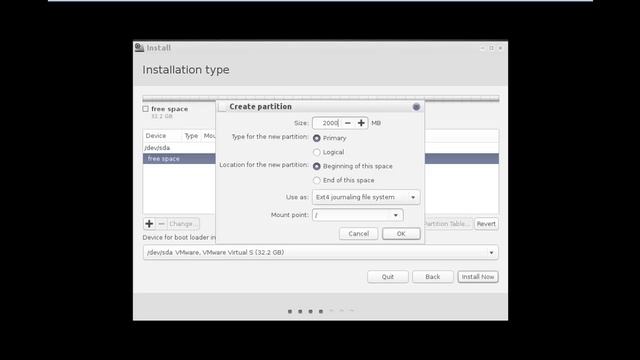Viewport: 640px width, 360px height.
Task: Close the Create partition dialog
Action: point(416,107)
